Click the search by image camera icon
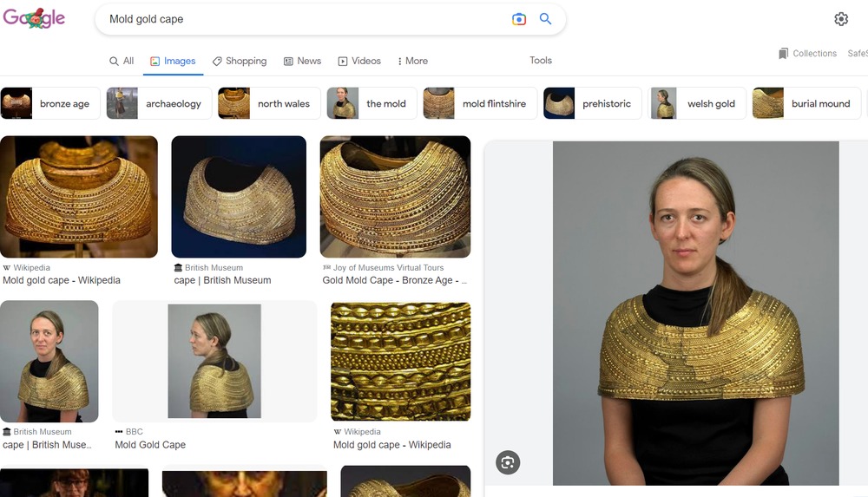This screenshot has width=868, height=497. coord(519,19)
